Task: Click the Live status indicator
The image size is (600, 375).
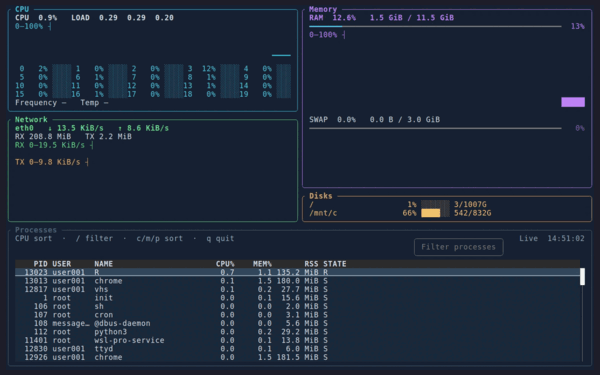Action: (x=528, y=238)
